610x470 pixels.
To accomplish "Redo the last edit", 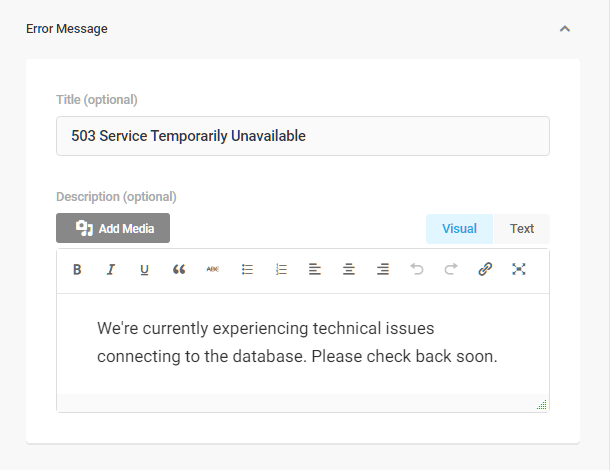I will pos(451,269).
